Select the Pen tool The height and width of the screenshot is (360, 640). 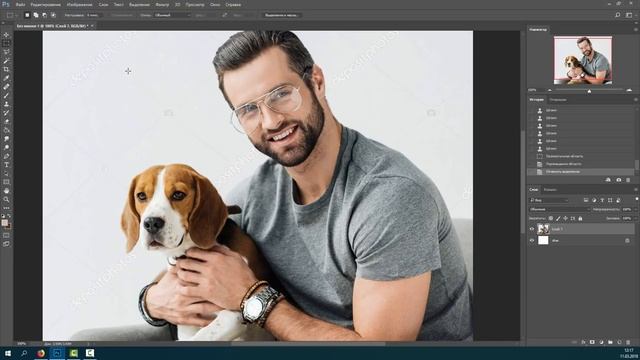(6, 156)
